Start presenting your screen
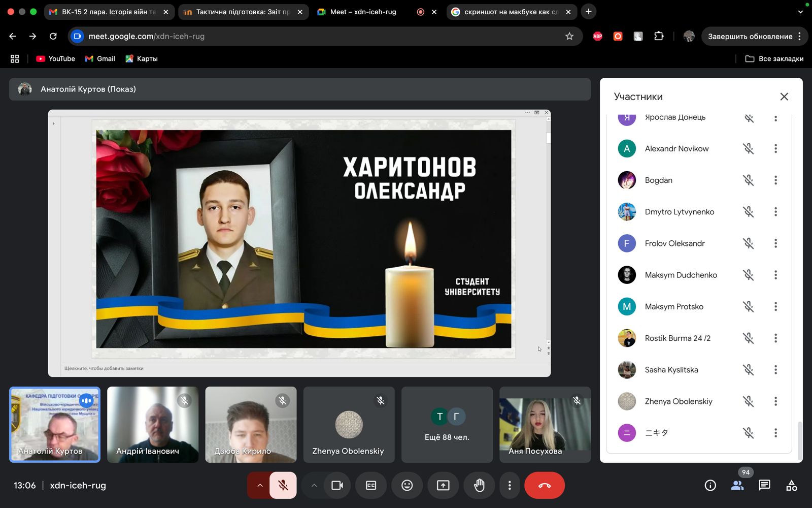The height and width of the screenshot is (508, 812). click(443, 485)
